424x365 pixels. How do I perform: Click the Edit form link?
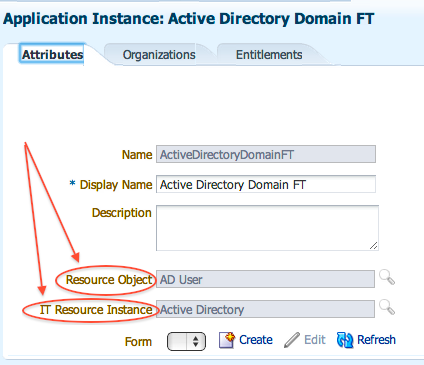[315, 340]
